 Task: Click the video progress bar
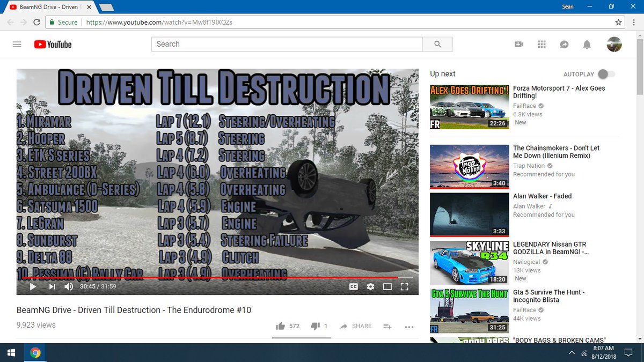coord(217,278)
